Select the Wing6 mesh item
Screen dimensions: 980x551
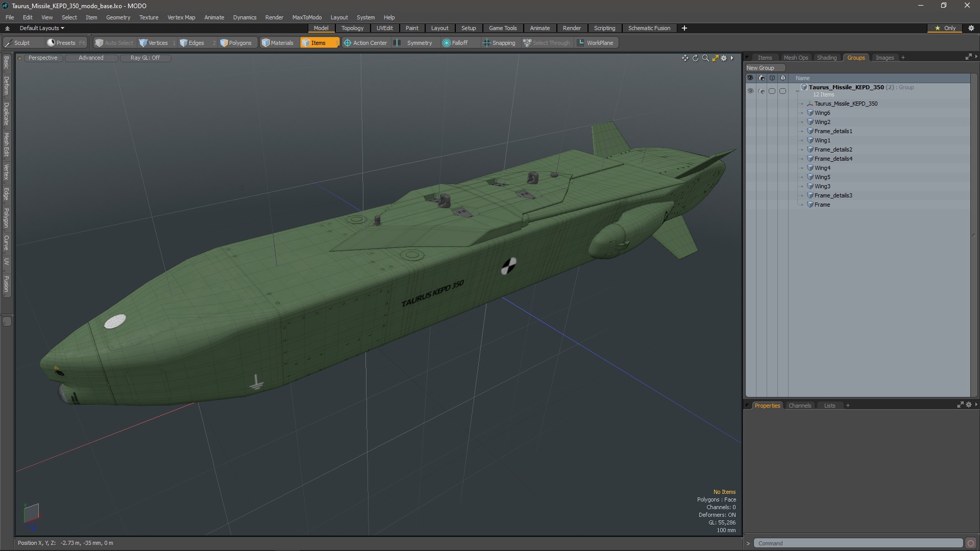[822, 113]
